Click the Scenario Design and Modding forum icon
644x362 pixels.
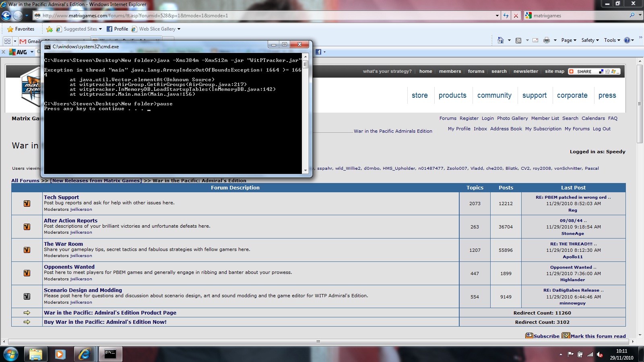tap(27, 296)
